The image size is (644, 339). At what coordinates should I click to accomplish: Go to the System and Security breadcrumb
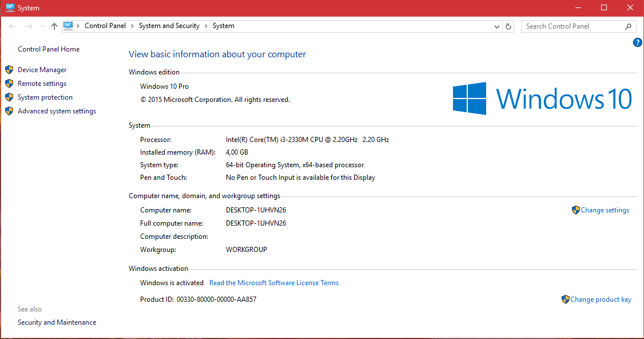[169, 26]
